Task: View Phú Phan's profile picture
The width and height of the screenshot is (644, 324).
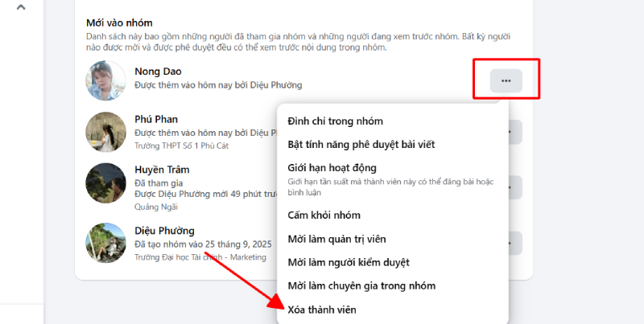Action: (105, 132)
